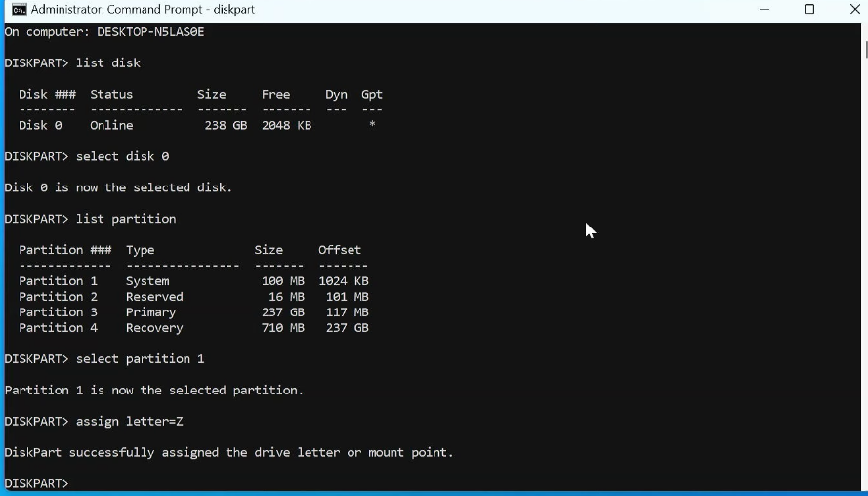
Task: Click the 'Disk ###' column header
Action: (47, 94)
